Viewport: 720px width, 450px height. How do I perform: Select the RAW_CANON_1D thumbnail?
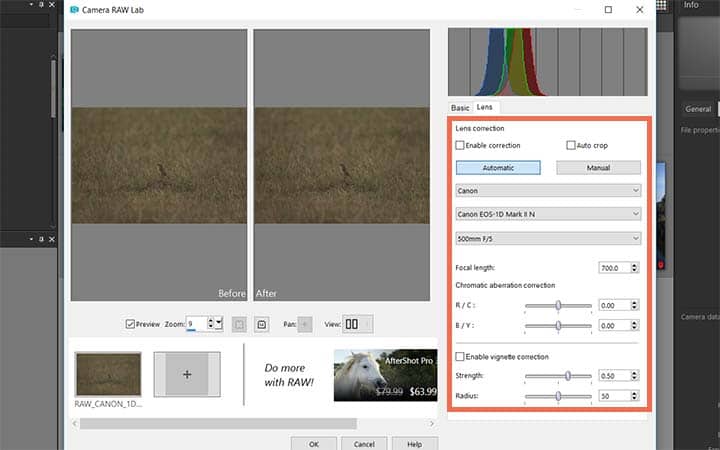[x=108, y=375]
